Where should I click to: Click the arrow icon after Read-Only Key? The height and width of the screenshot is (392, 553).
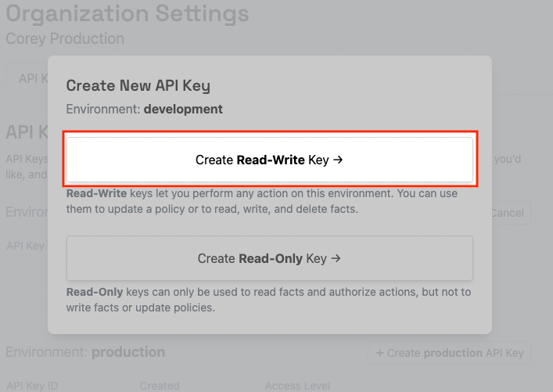[336, 258]
